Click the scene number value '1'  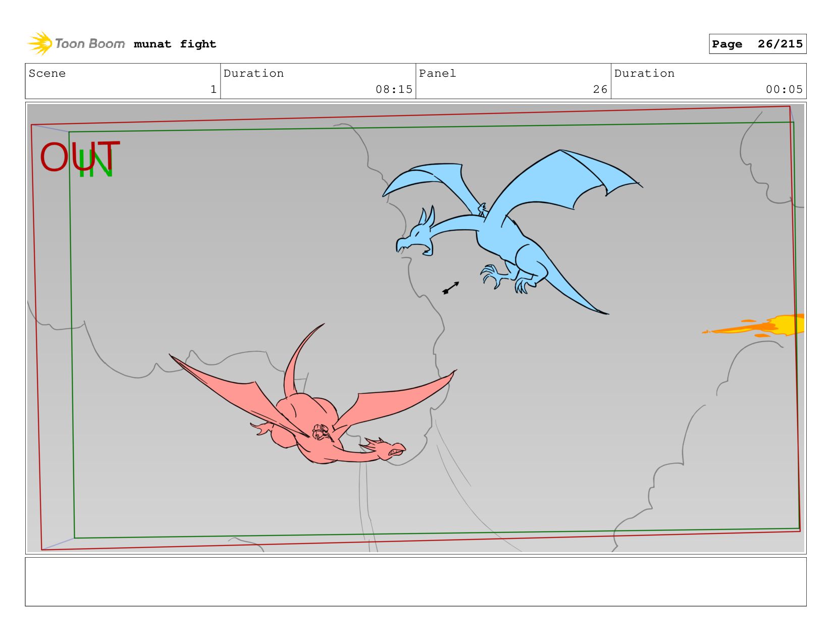coord(214,89)
